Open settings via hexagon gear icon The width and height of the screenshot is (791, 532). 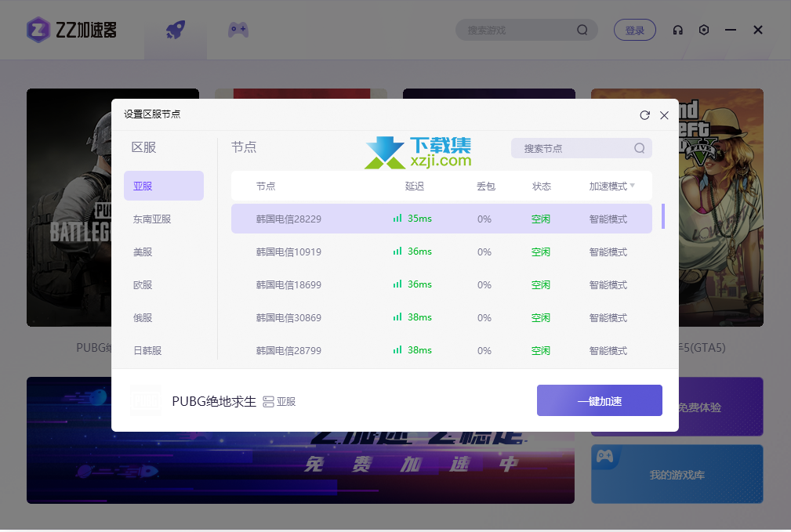[704, 31]
